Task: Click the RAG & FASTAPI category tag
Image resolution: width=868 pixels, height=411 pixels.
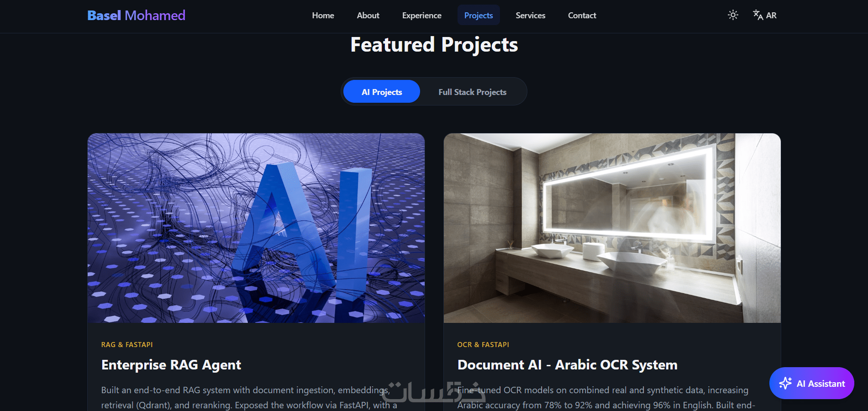Action: pos(127,345)
